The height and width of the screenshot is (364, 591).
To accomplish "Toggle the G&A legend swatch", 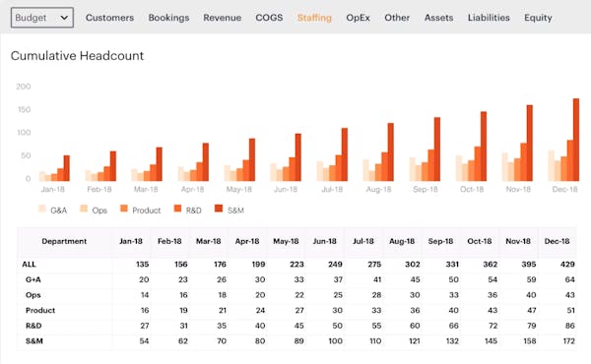I will coord(42,209).
